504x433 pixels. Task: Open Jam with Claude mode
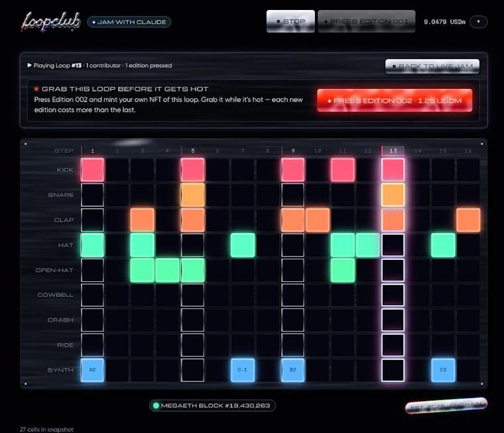click(129, 22)
